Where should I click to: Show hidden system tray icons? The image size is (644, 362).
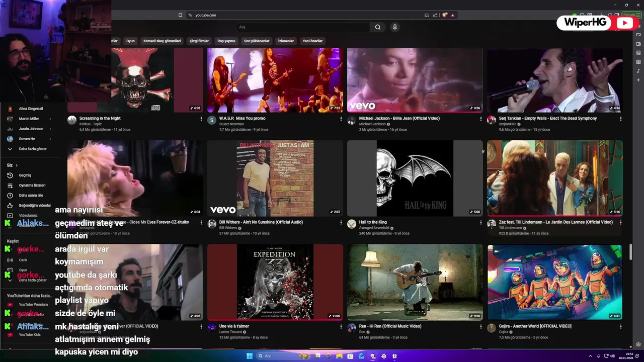click(x=590, y=356)
